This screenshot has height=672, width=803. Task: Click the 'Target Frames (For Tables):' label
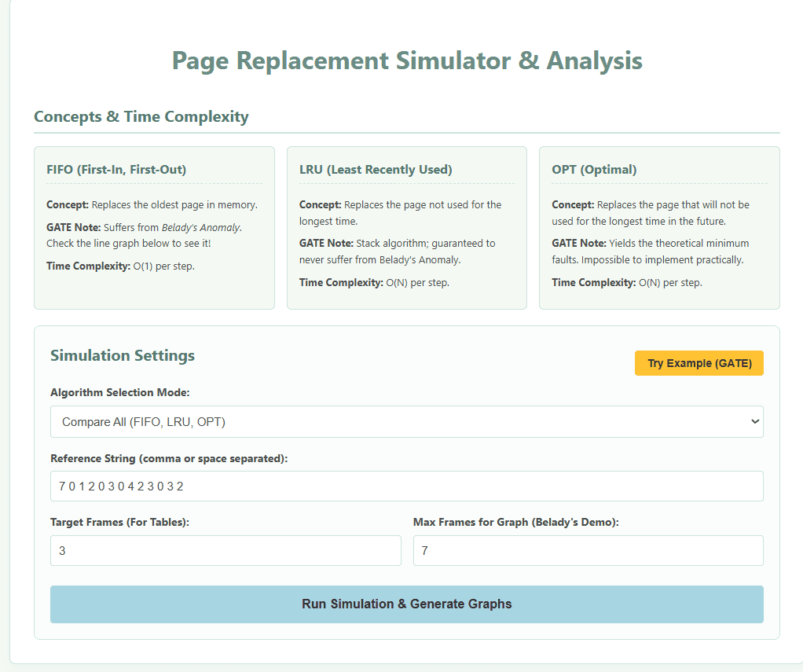(120, 522)
